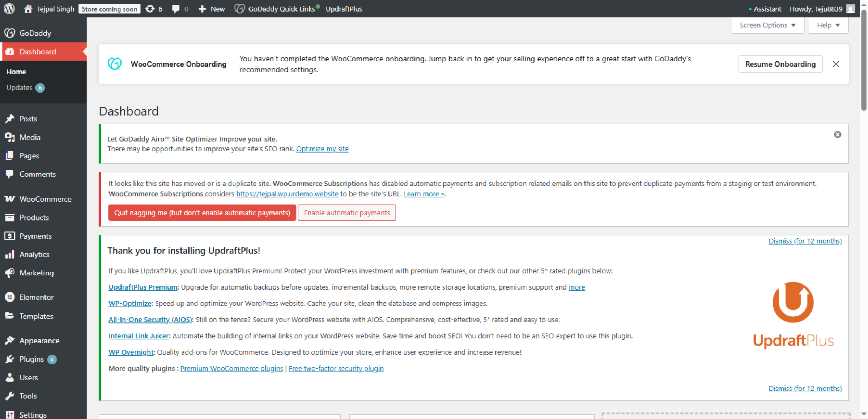Click the New (+) icon in the admin bar

point(202,9)
